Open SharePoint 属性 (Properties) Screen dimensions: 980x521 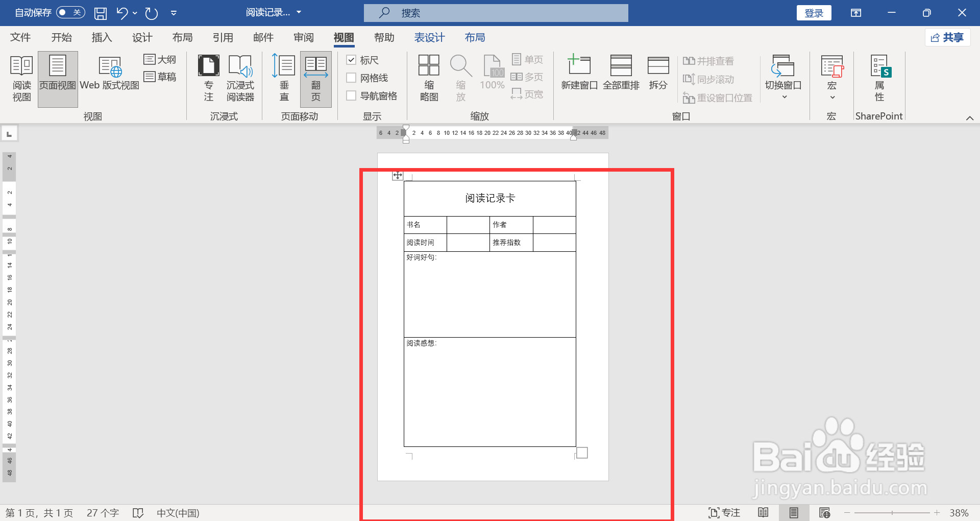(879, 78)
